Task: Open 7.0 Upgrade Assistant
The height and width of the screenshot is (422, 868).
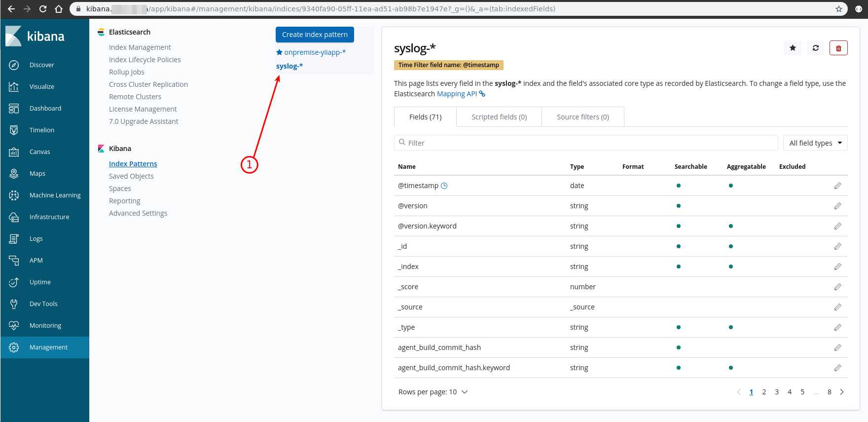Action: click(144, 121)
